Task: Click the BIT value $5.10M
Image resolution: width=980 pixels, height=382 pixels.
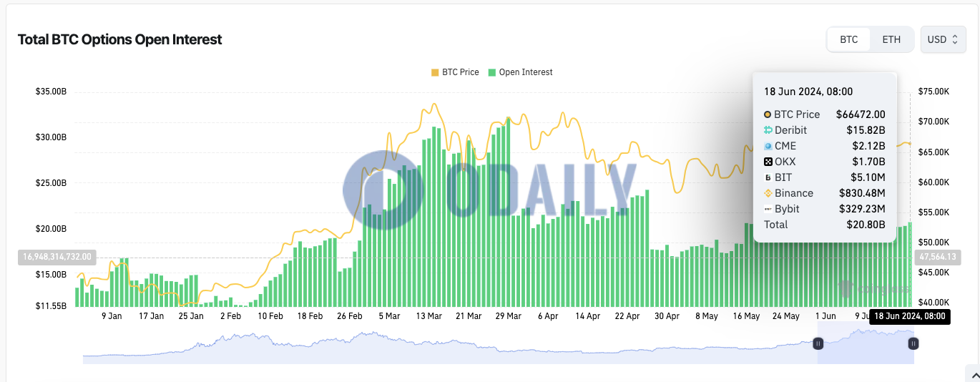Action: point(867,177)
